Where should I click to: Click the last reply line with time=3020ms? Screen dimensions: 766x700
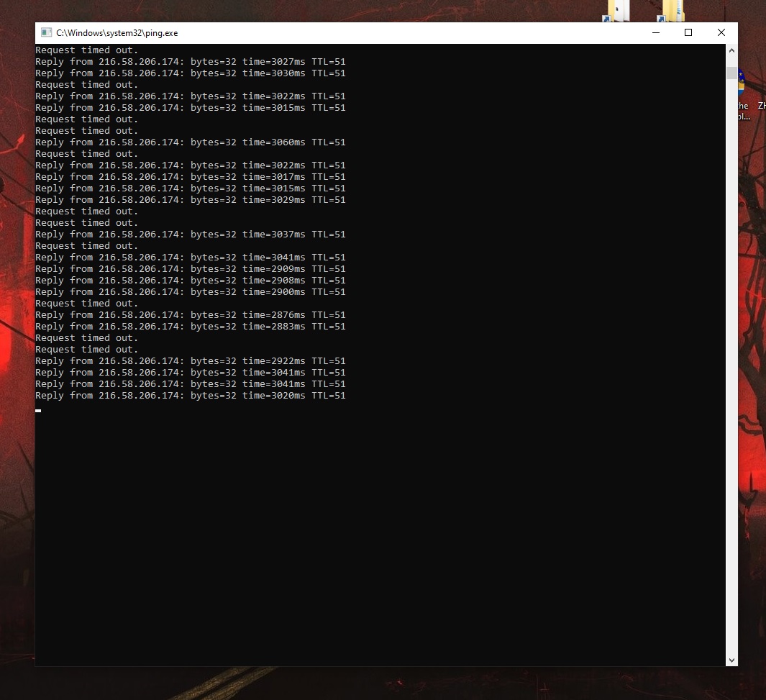[x=191, y=396]
